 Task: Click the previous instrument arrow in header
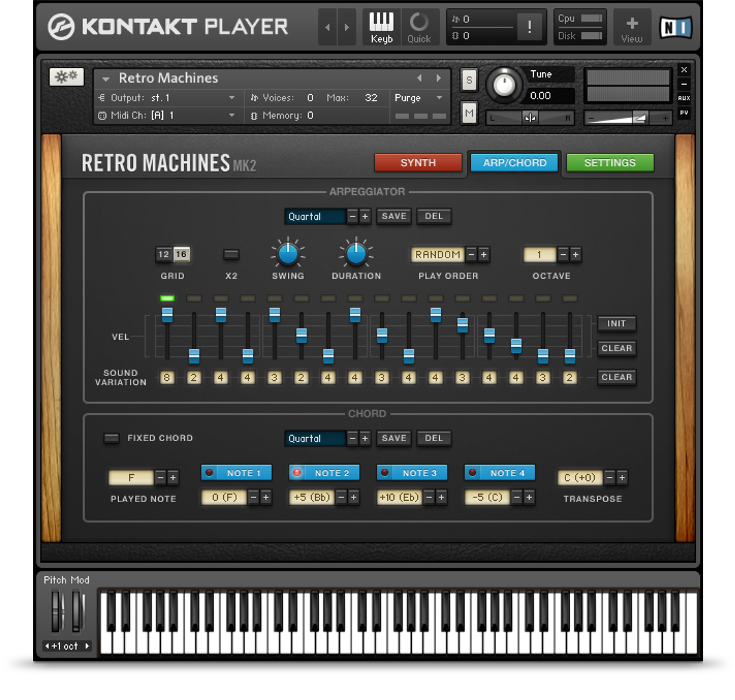click(328, 27)
